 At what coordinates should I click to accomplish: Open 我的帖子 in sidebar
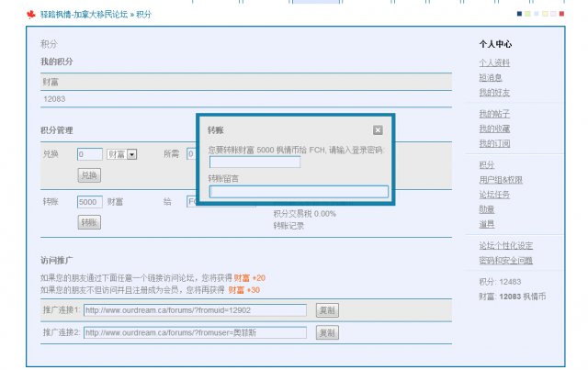(x=494, y=114)
